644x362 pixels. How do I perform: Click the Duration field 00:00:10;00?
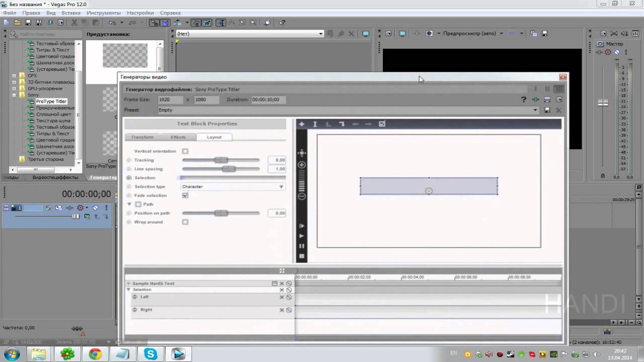coord(269,100)
